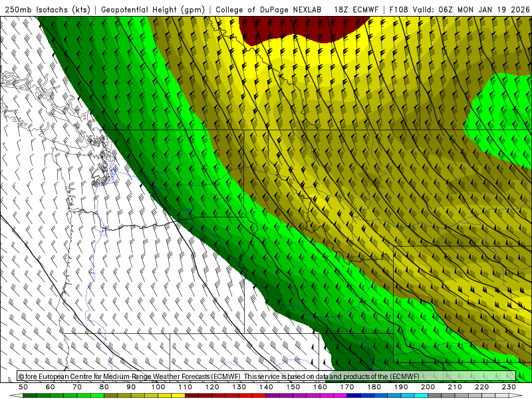Click the '50' legend value
Image resolution: width=532 pixels, height=399 pixels.
[x=23, y=387]
